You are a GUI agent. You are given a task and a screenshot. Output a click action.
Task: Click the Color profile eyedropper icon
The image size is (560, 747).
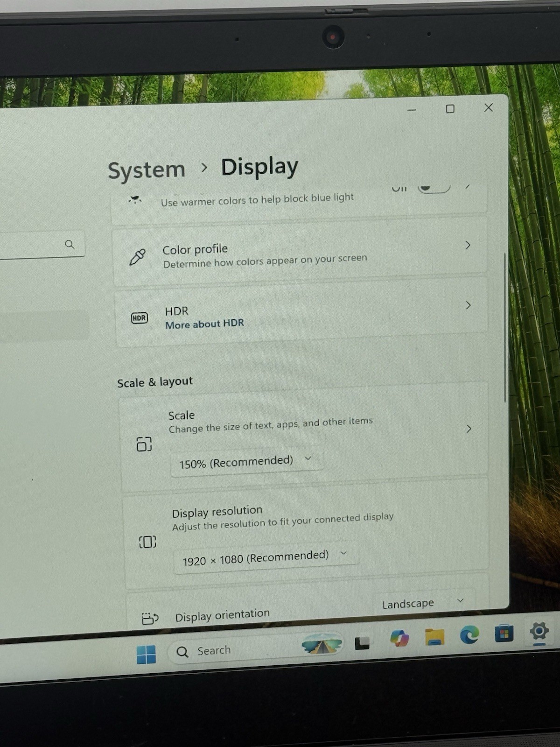pos(137,257)
